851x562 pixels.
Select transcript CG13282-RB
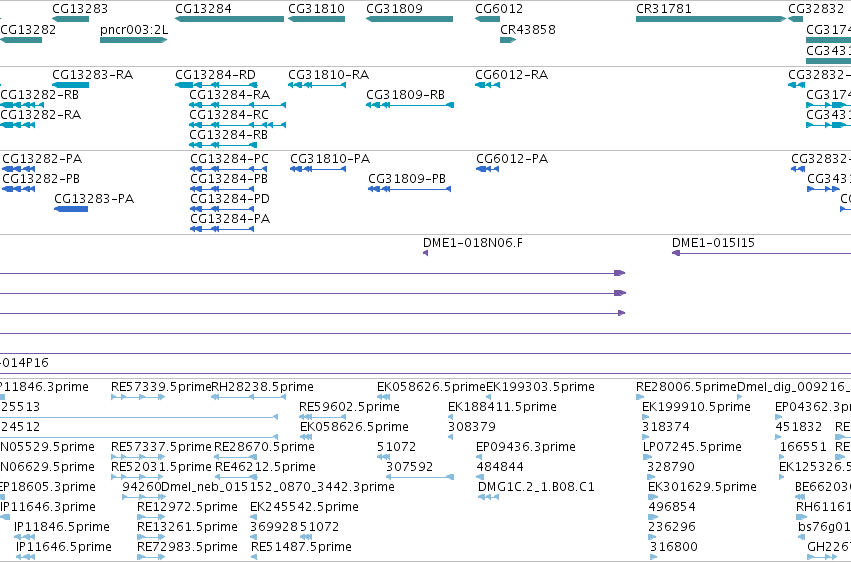(22, 105)
